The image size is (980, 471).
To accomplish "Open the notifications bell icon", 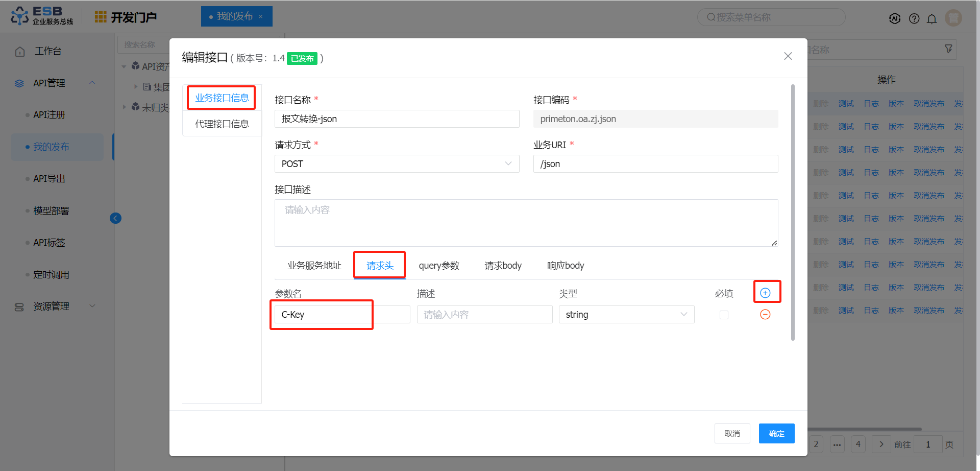I will tap(932, 18).
